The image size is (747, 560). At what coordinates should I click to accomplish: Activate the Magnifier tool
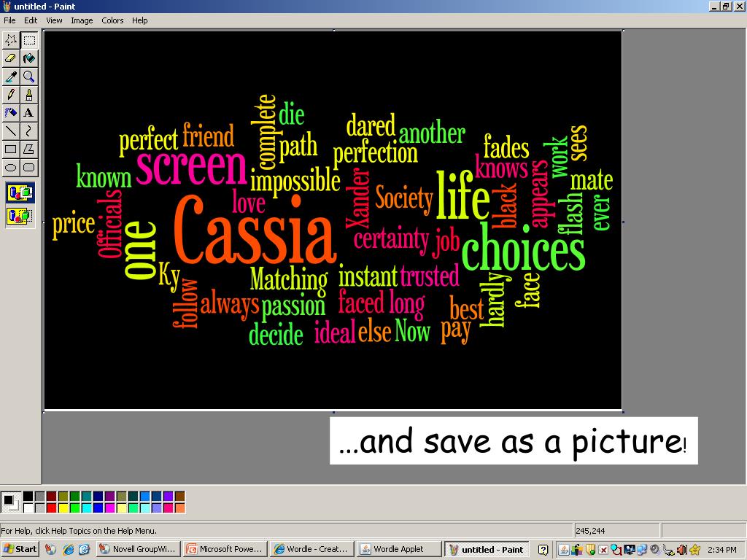pyautogui.click(x=29, y=76)
